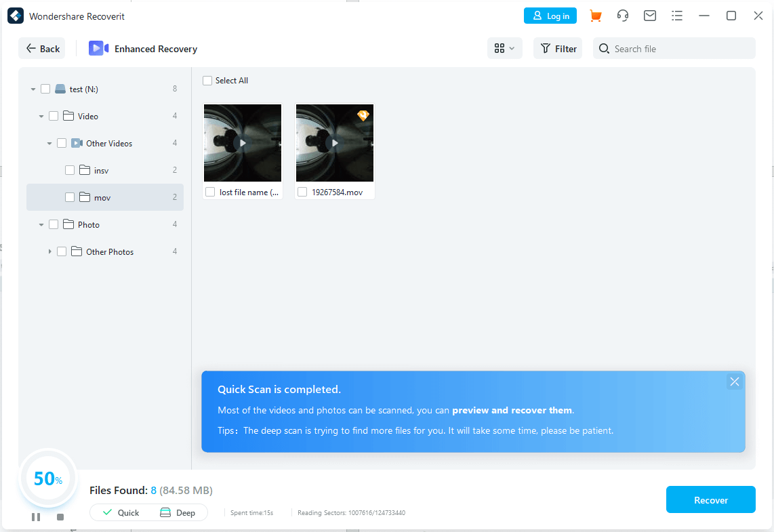This screenshot has height=532, width=774.
Task: Open the Filter panel
Action: [558, 48]
